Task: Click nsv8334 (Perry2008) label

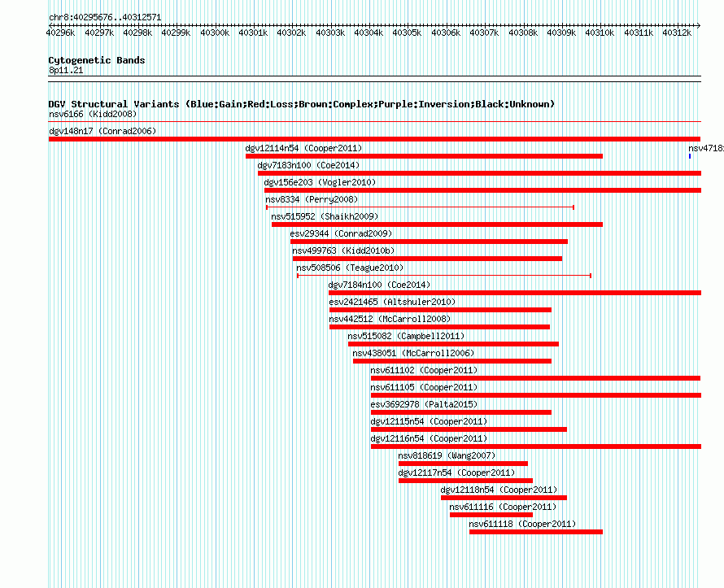Action: pos(312,199)
